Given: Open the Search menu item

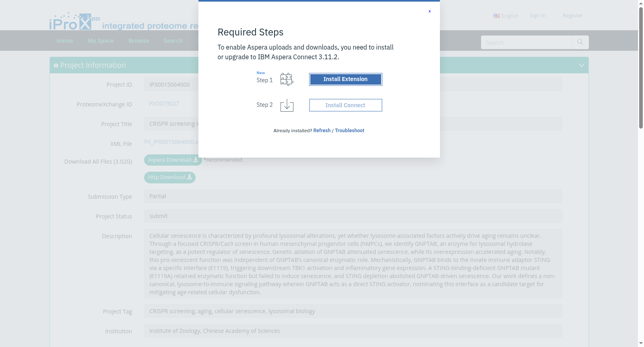Looking at the screenshot, I should coord(173,41).
